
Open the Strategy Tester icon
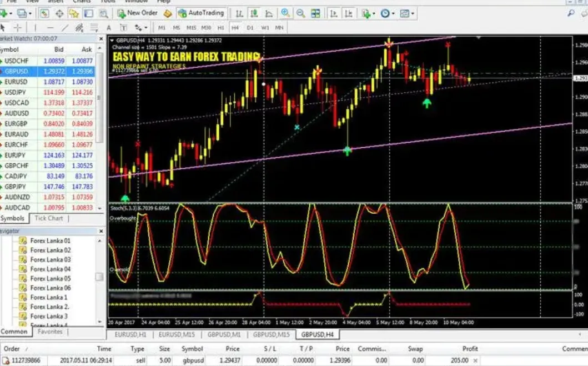click(x=103, y=13)
